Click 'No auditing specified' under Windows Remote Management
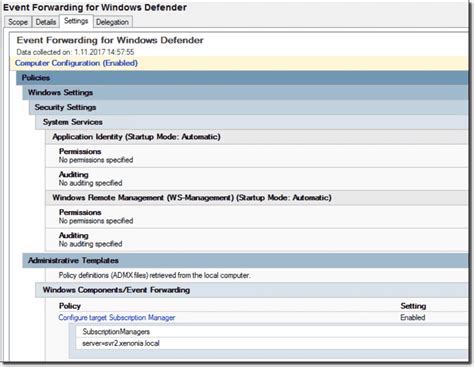The width and height of the screenshot is (474, 367). (91, 244)
